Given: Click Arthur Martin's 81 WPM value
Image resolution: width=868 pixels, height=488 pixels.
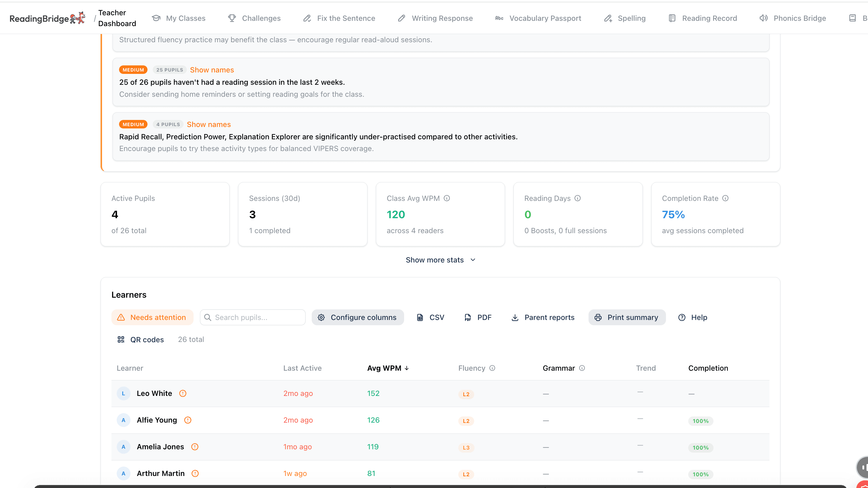Looking at the screenshot, I should 371,473.
